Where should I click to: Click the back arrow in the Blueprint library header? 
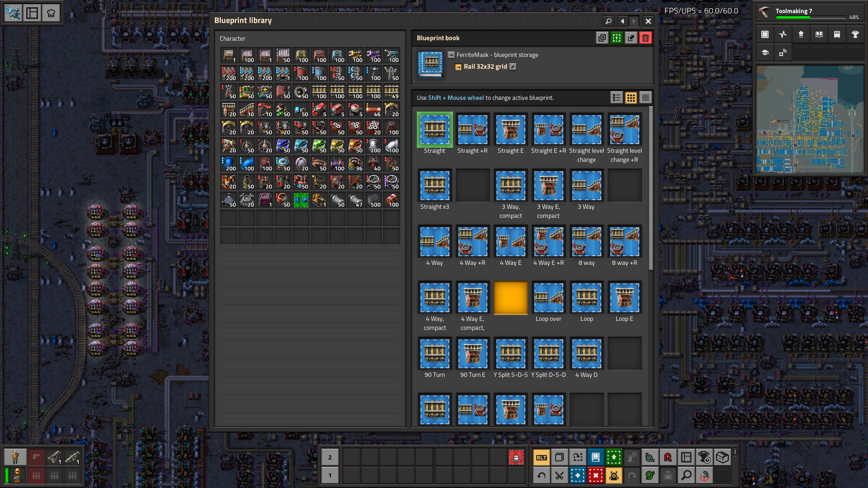point(623,21)
